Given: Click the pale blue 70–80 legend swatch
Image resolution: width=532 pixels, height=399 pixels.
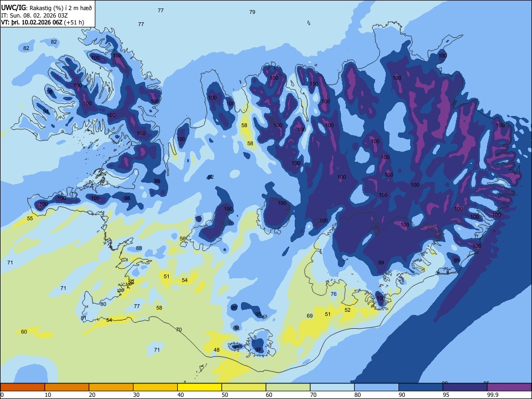Looking at the screenshot, I should click(332, 387).
